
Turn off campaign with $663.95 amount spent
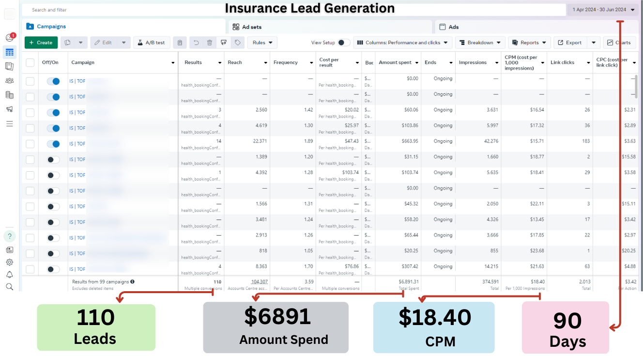[53, 144]
